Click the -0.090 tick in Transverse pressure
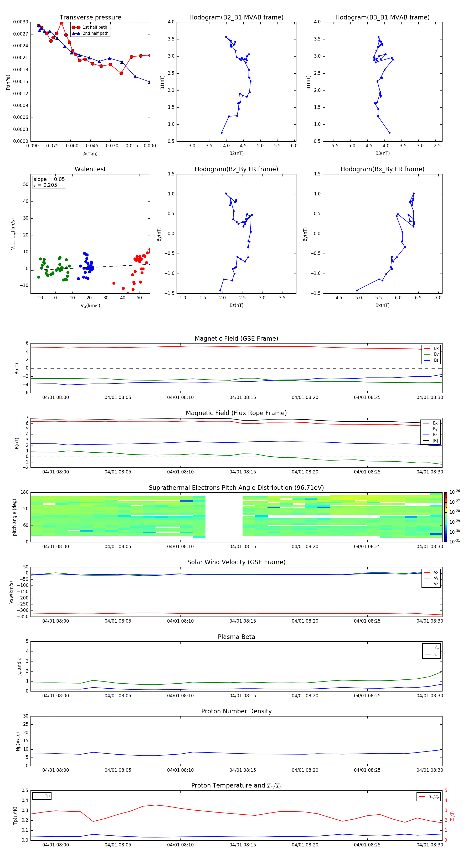Screen dimensions: 473x868 (x=31, y=146)
